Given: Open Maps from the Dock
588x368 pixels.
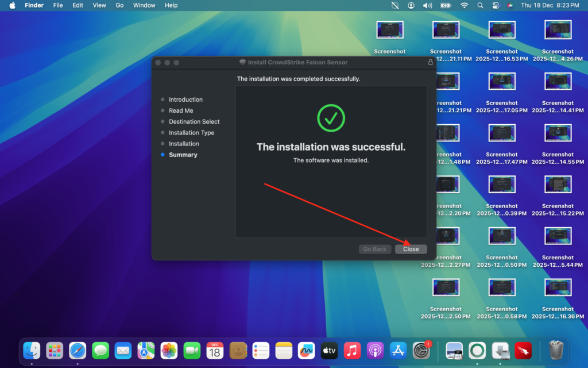Looking at the screenshot, I should click(x=146, y=351).
